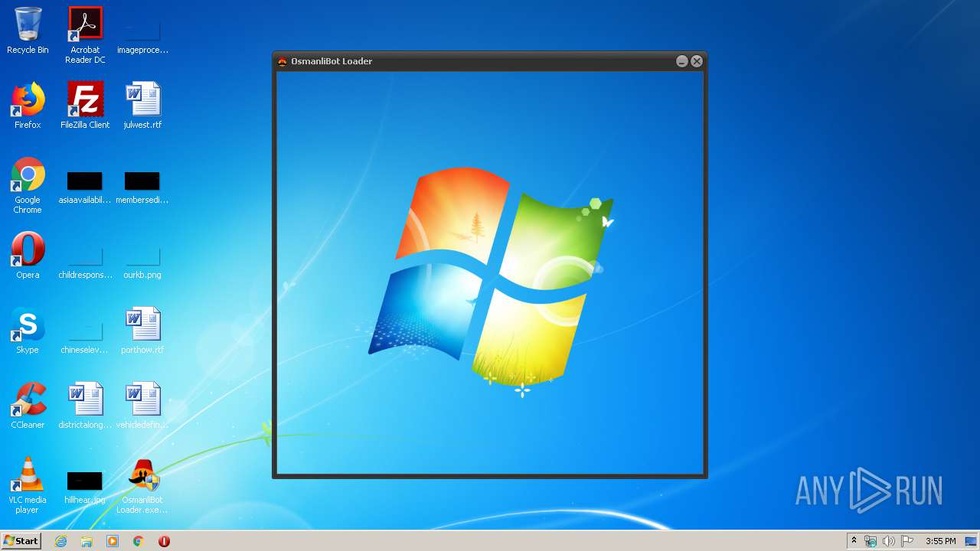The image size is (980, 551).
Task: Open Action Center flag icon
Action: pos(907,541)
